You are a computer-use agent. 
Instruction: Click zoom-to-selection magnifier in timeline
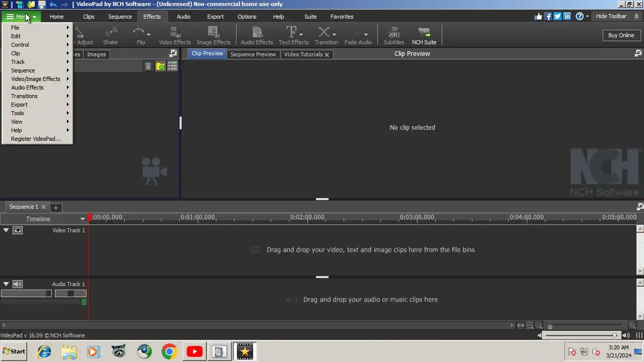pyautogui.click(x=530, y=325)
